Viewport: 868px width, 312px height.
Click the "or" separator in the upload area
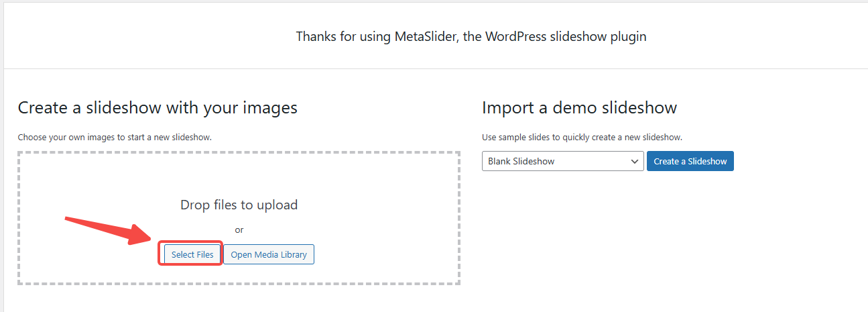(x=239, y=229)
